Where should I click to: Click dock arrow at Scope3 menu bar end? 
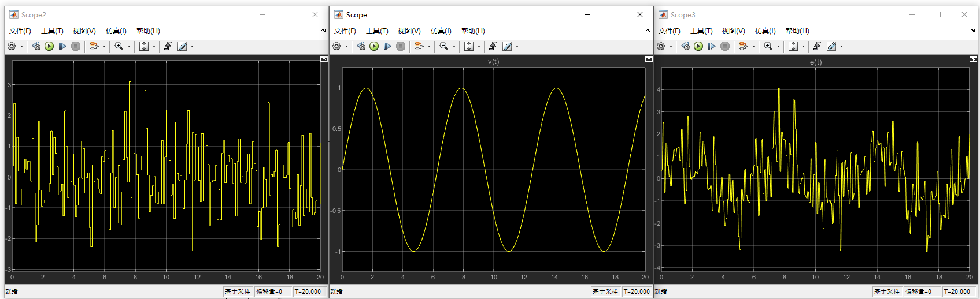(973, 31)
